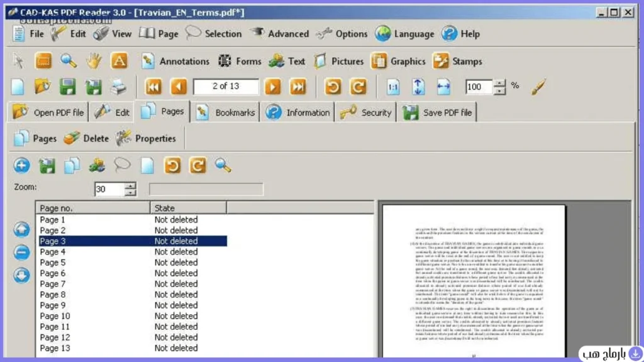644x362 pixels.
Task: Open the Graphics toolbar group
Action: point(398,61)
